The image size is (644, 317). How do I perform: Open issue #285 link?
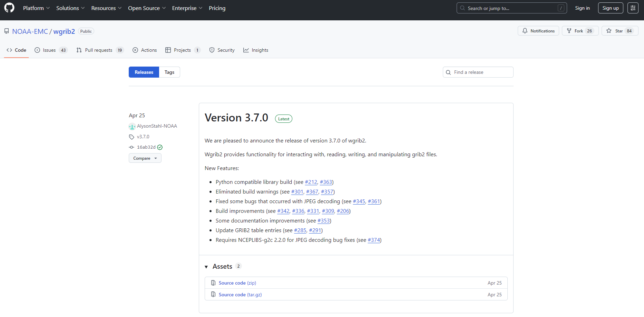coord(300,230)
